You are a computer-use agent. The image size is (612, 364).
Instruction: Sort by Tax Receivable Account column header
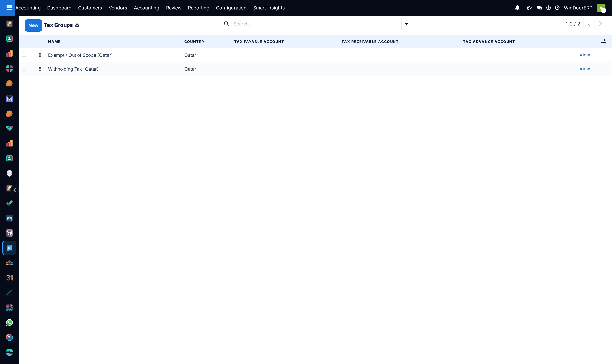pos(370,42)
